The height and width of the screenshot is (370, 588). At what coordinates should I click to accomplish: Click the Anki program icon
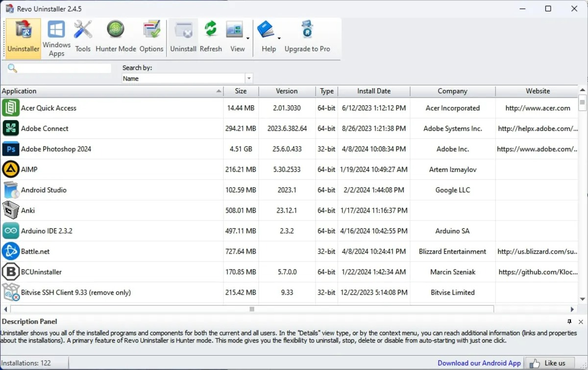[x=10, y=210]
